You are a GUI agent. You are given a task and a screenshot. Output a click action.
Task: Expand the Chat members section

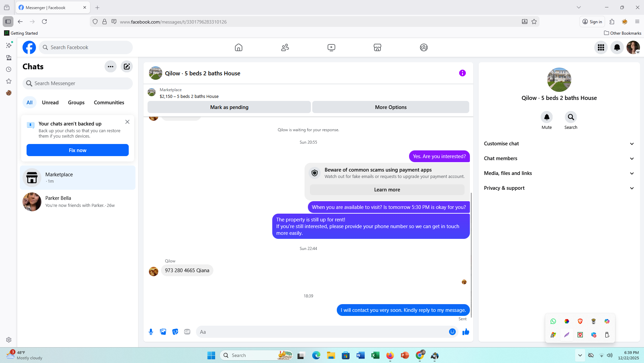click(x=559, y=158)
